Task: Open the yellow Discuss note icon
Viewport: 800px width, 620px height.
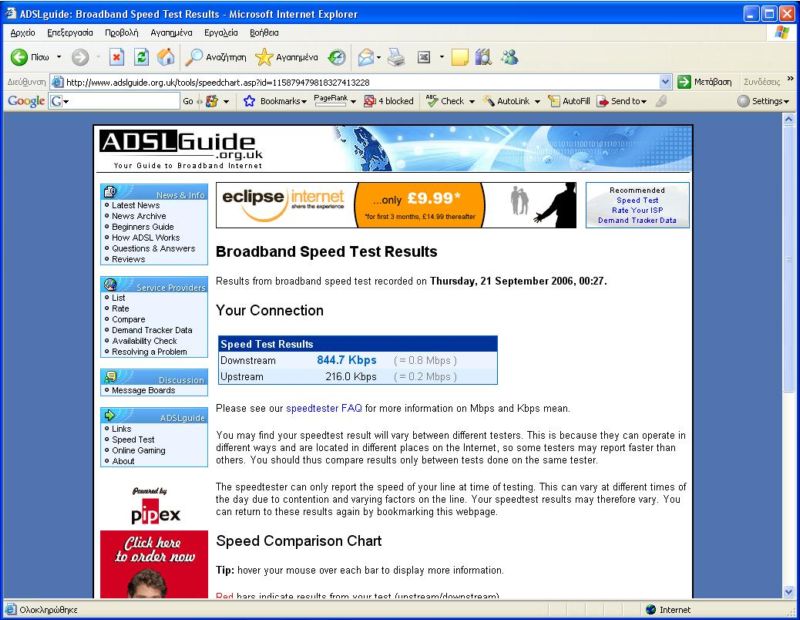Action: (459, 57)
